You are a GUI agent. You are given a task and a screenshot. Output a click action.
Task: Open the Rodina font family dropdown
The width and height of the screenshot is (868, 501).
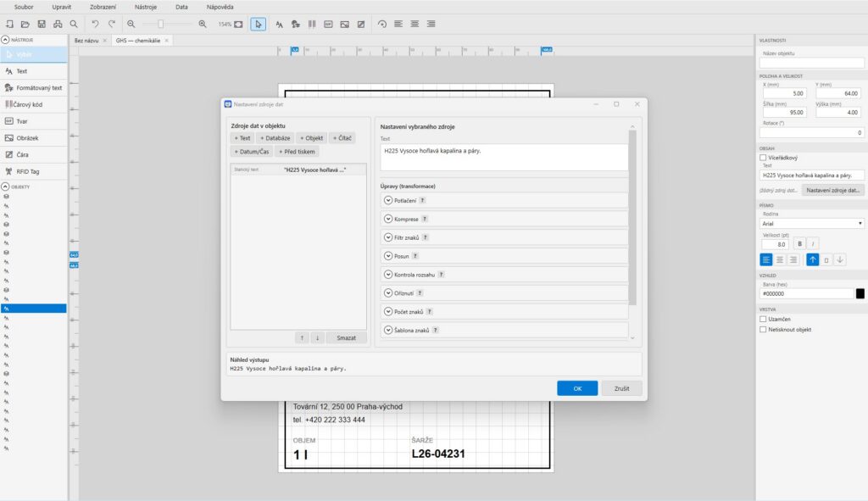click(811, 223)
